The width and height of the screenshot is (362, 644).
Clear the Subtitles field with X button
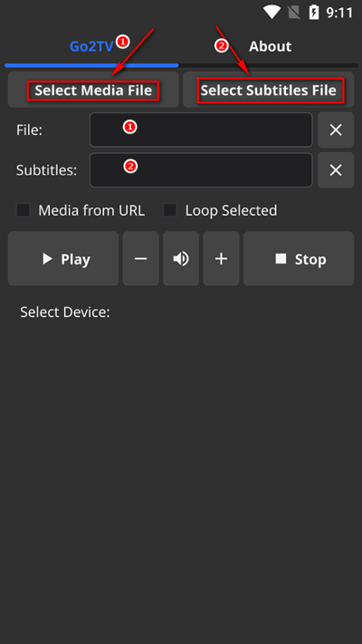point(336,170)
